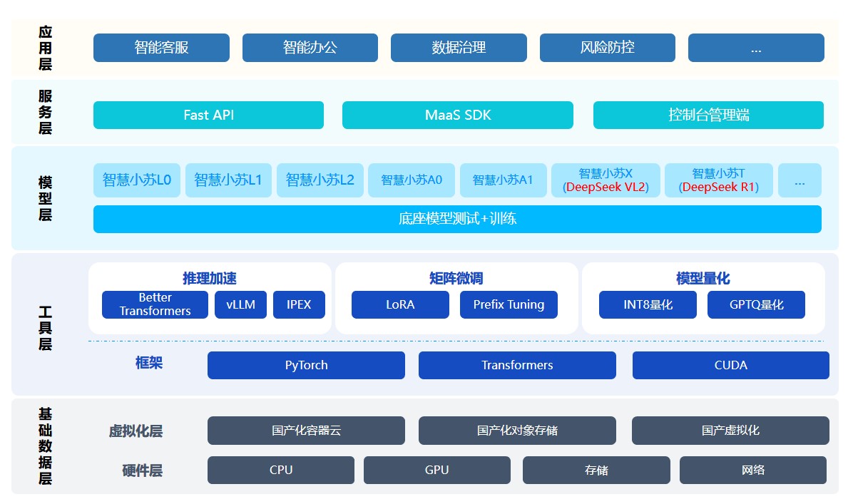The width and height of the screenshot is (853, 504).
Task: Click 智慧小苏T DeepSeek R1 model
Action: click(718, 180)
